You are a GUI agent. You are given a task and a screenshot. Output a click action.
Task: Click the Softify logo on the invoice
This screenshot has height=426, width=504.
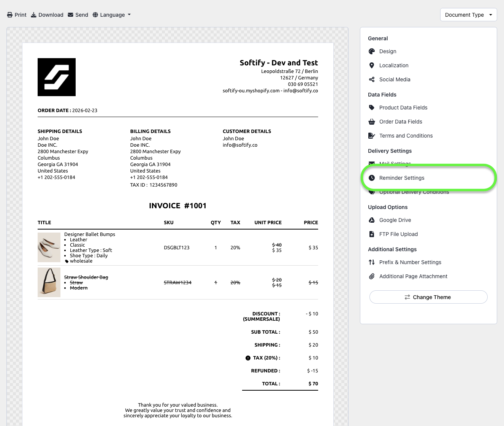[x=57, y=77]
